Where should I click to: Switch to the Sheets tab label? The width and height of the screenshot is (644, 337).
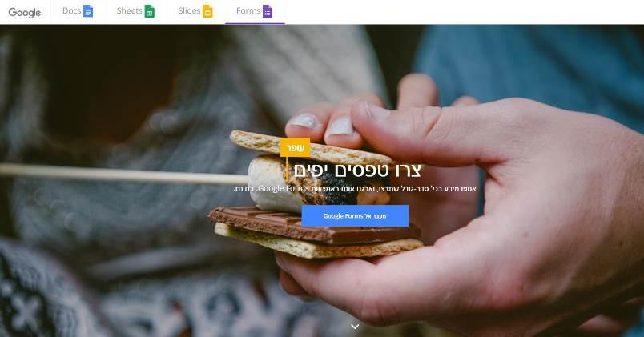coord(130,11)
